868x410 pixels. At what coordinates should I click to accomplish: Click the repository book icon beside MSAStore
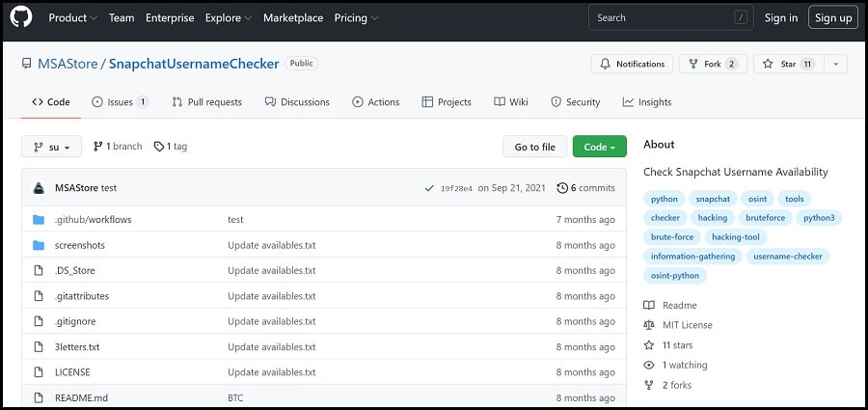tap(27, 64)
